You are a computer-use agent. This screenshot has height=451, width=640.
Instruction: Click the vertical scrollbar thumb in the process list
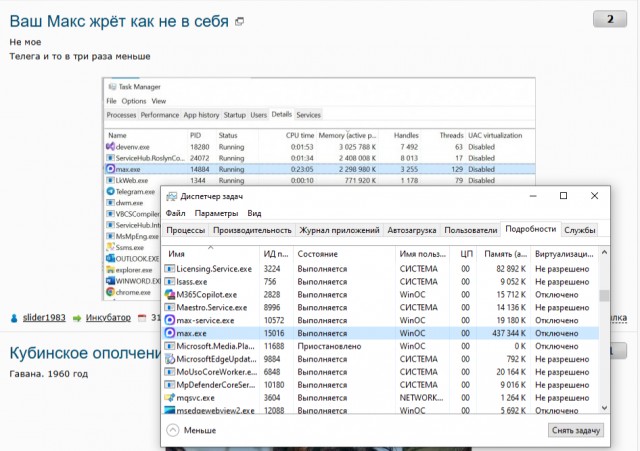pos(604,295)
